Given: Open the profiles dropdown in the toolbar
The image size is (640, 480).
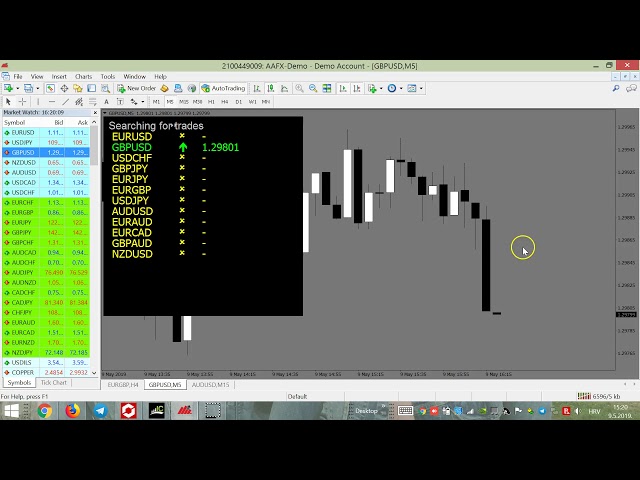Looking at the screenshot, I should click(x=38, y=88).
